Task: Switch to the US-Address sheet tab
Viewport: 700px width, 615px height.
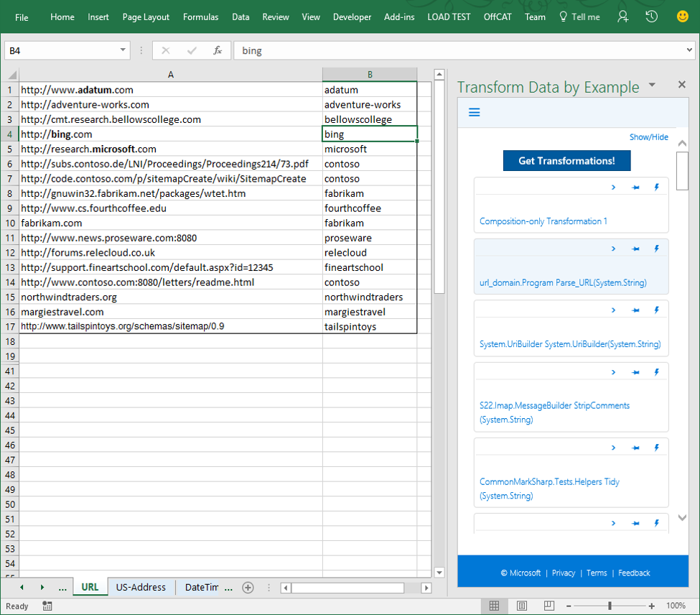Action: point(141,588)
